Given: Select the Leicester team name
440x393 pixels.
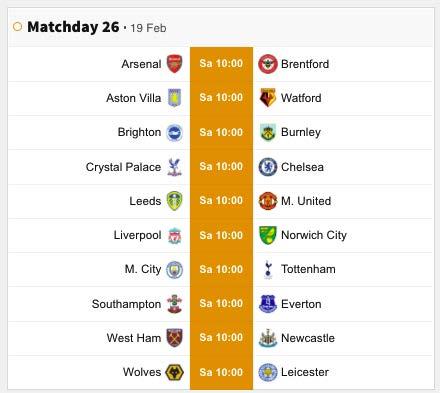Looking at the screenshot, I should point(305,372).
